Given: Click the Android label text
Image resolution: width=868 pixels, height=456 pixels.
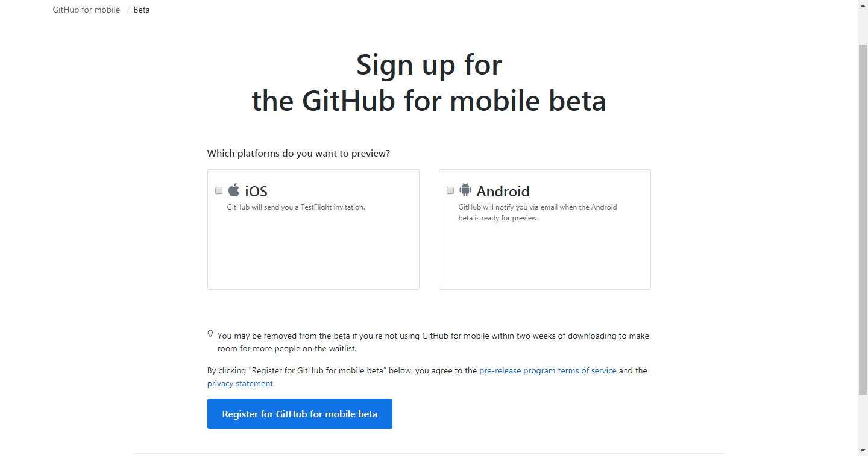Looking at the screenshot, I should (503, 192).
